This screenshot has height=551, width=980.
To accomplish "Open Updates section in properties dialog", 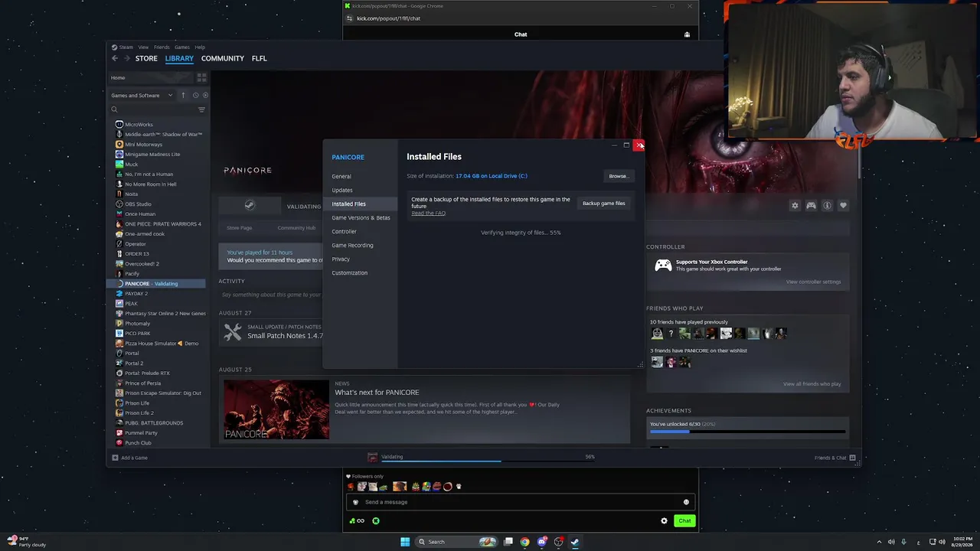I will 342,190.
